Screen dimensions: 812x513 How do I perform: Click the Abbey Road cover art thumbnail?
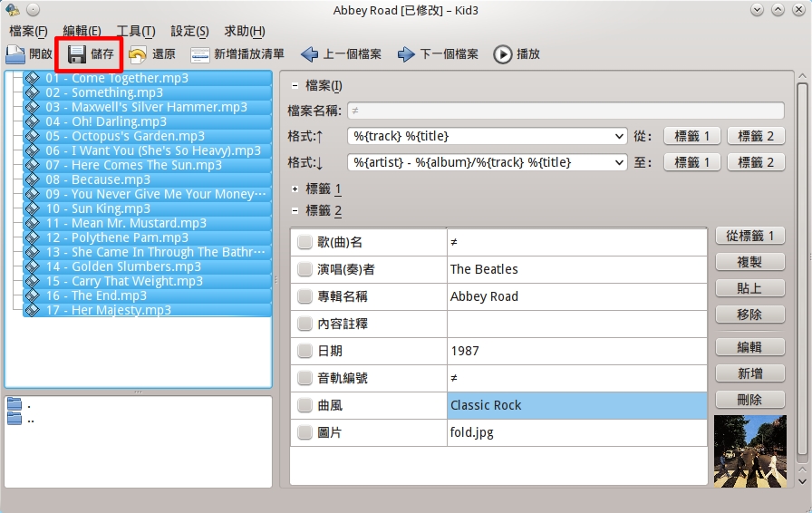click(x=749, y=451)
